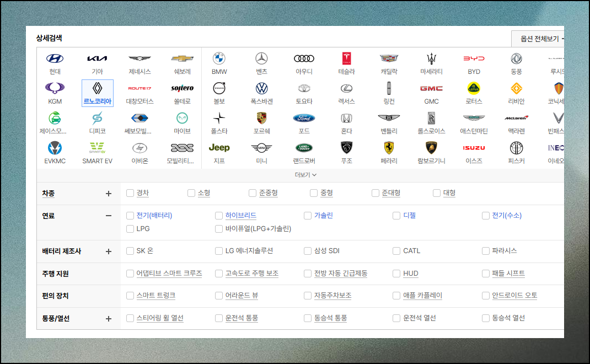Select the Chevrolet (쉐보레) logo
Image resolution: width=590 pixels, height=364 pixels.
[182, 58]
